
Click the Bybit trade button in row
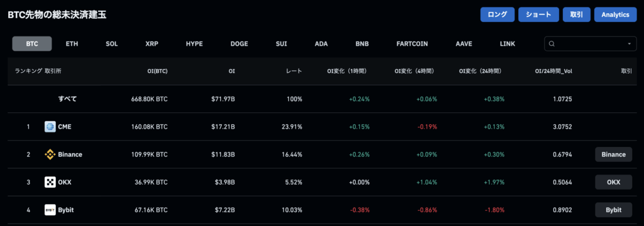(613, 210)
